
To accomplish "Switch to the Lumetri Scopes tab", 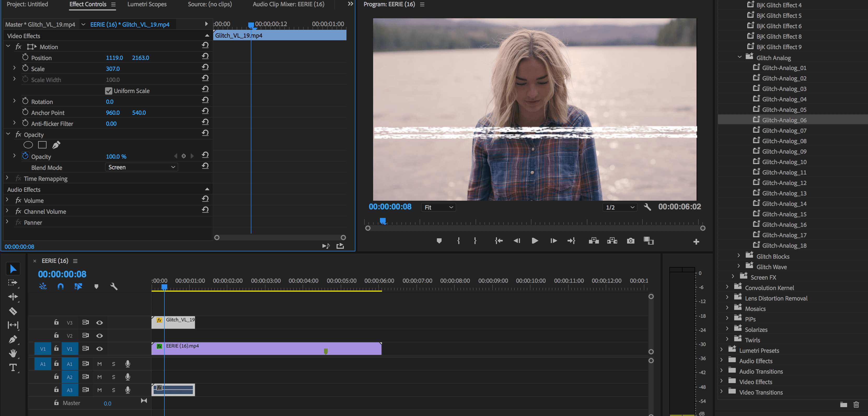I will point(147,4).
